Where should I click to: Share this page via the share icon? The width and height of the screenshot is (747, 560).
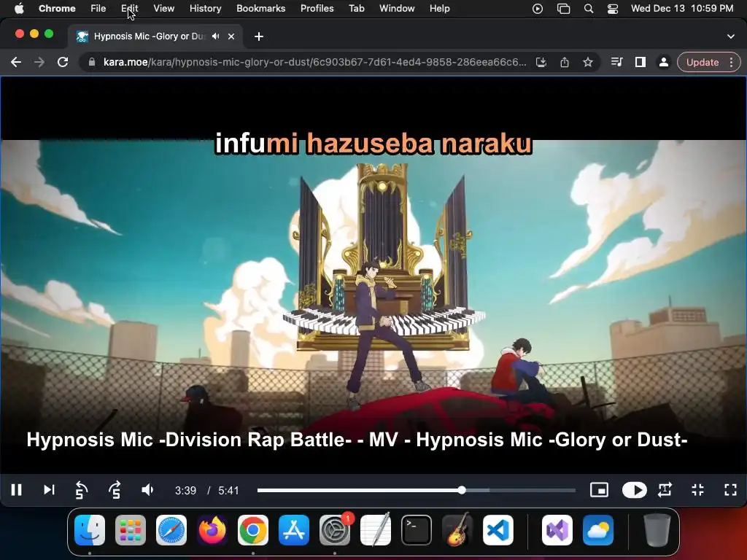click(565, 63)
